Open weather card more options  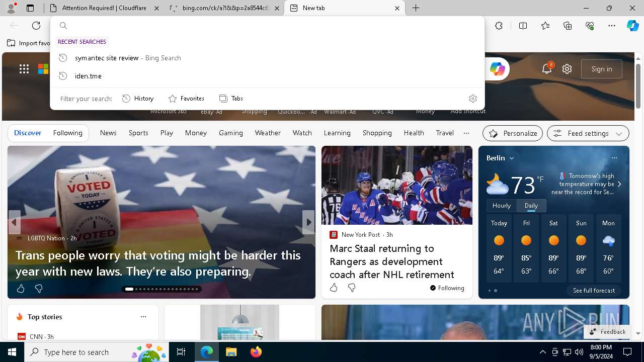614,158
